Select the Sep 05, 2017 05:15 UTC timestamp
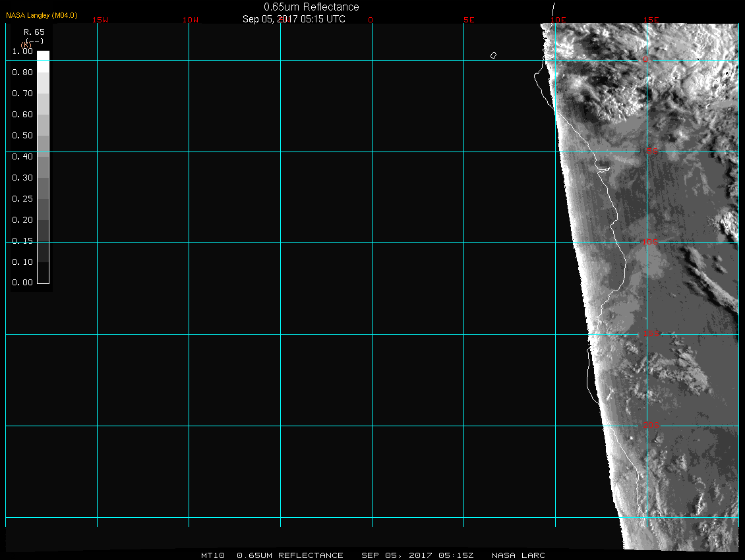Screen dimensions: 745x560 pos(294,18)
